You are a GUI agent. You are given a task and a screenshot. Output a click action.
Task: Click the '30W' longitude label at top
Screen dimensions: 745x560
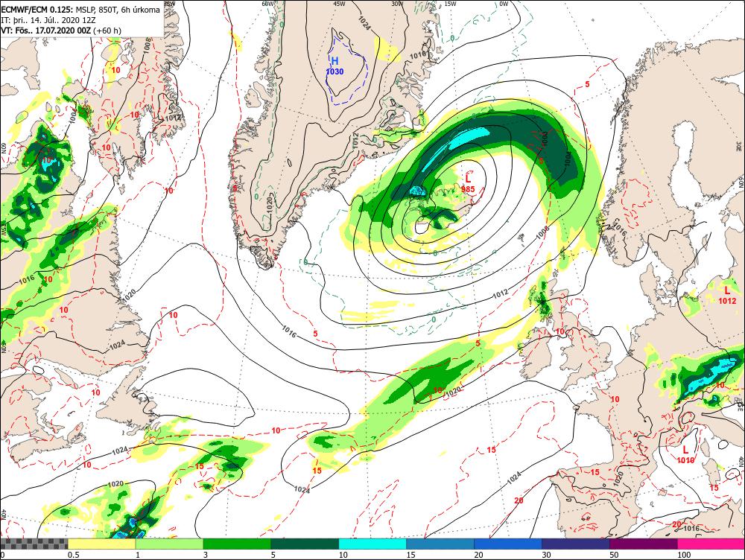(x=397, y=3)
